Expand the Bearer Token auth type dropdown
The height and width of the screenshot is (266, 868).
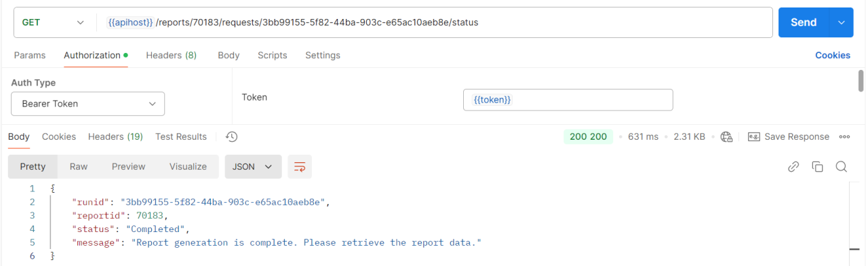pos(87,104)
